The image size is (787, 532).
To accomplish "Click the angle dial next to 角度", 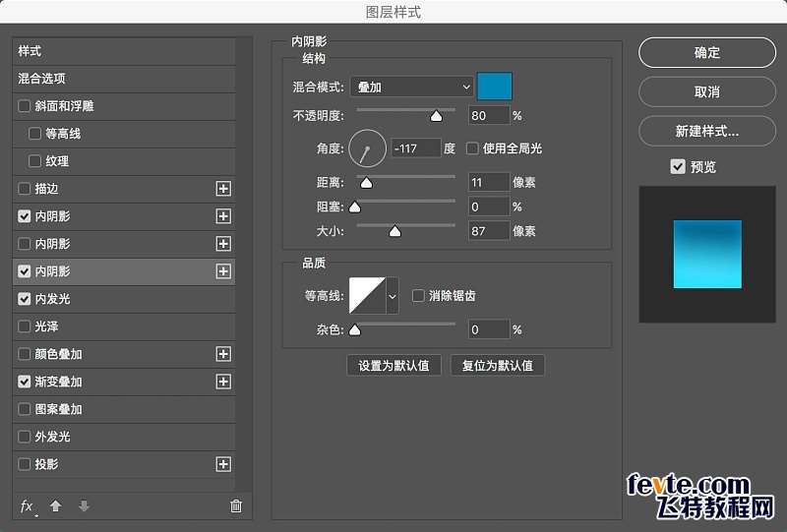I will [x=367, y=148].
